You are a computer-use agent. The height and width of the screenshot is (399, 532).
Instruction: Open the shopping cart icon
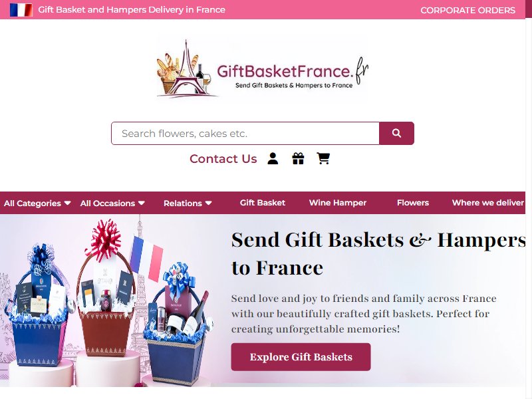(x=323, y=158)
